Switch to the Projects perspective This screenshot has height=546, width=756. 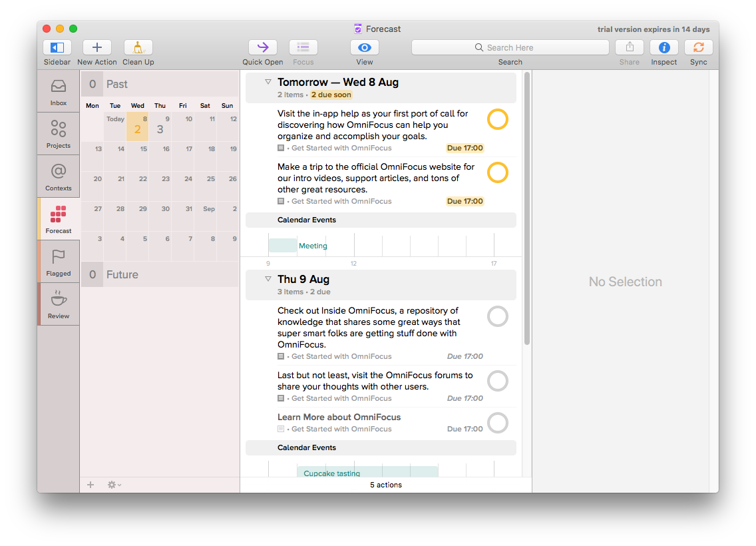point(59,134)
